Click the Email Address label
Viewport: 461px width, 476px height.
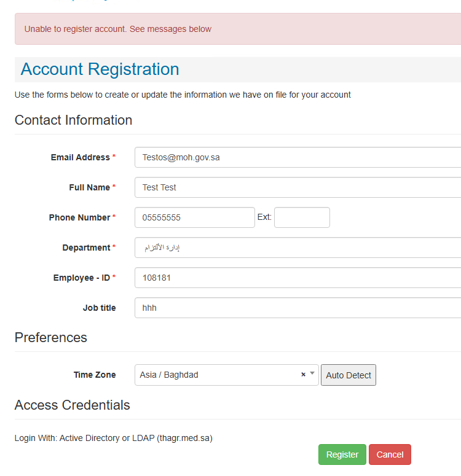click(x=81, y=157)
